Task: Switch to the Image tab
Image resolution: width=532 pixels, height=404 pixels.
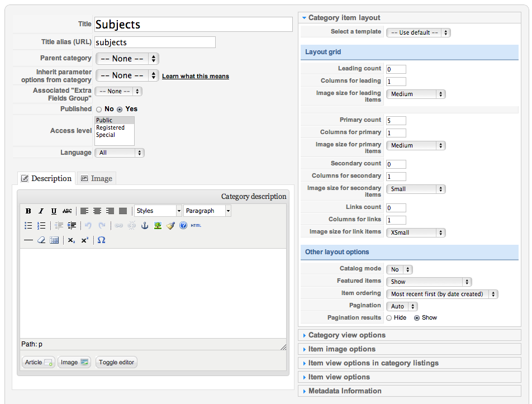Action: 97,178
